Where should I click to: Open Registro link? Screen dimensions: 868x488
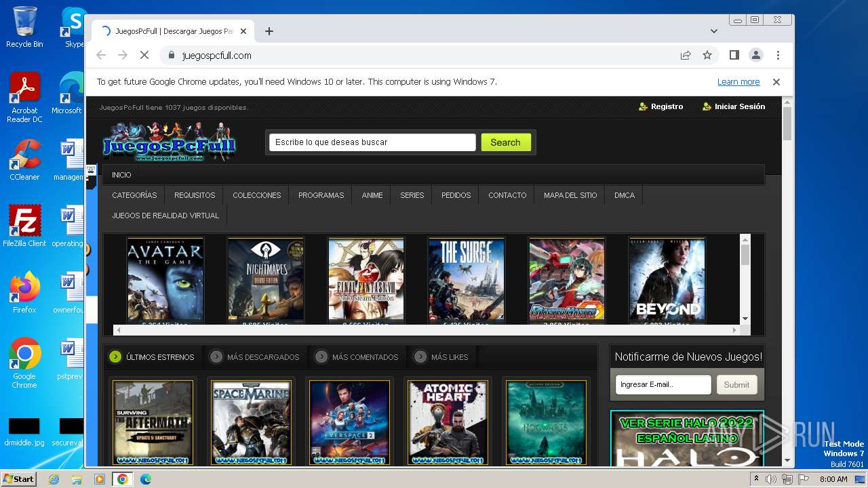point(661,106)
